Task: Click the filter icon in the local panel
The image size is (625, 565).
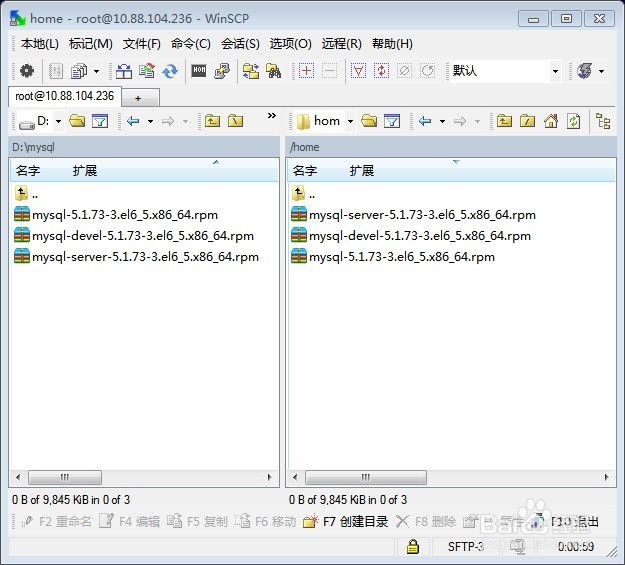Action: (x=100, y=120)
